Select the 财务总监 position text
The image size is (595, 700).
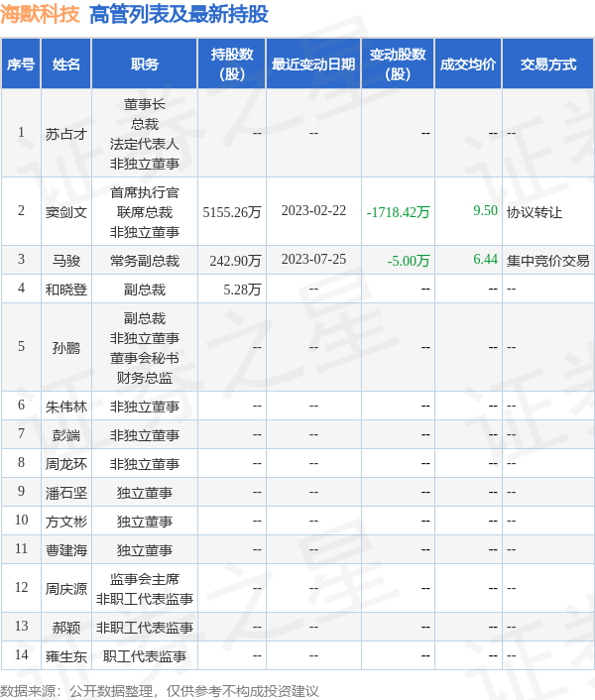click(x=145, y=378)
